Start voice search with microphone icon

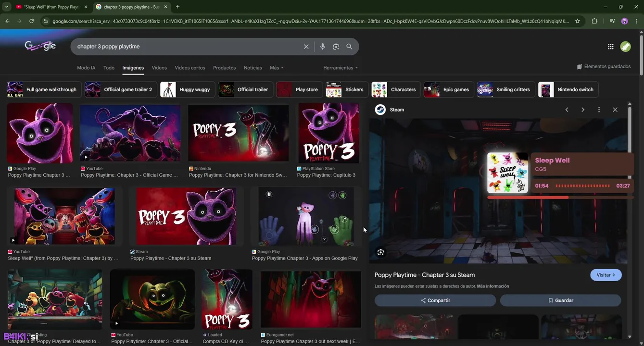tap(322, 47)
